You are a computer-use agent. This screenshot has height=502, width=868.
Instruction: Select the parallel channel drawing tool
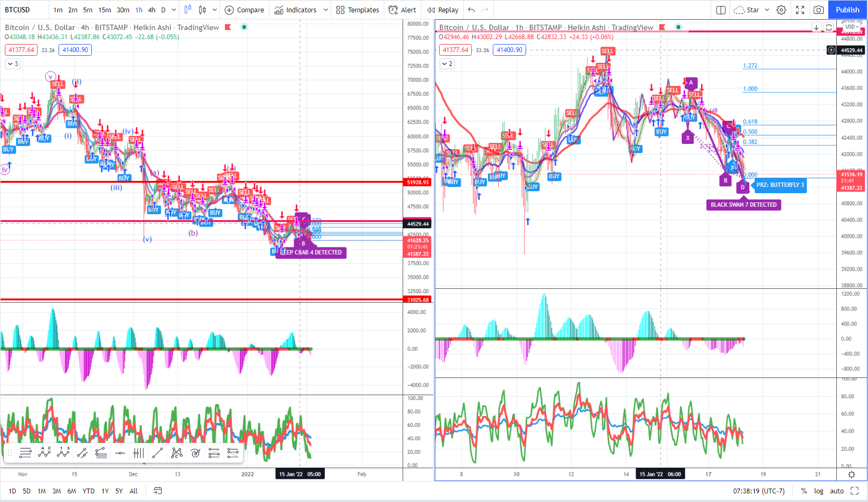[82, 453]
